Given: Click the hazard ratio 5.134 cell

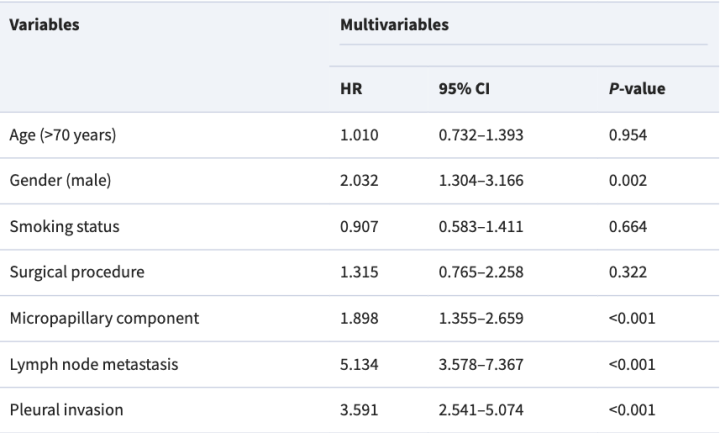Looking at the screenshot, I should pyautogui.click(x=359, y=364).
